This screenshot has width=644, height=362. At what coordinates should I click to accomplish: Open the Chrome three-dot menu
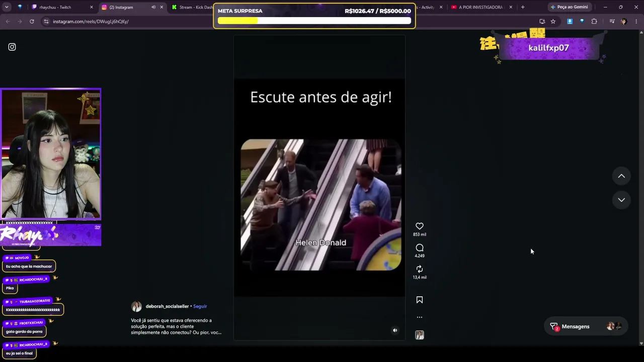[x=636, y=22]
